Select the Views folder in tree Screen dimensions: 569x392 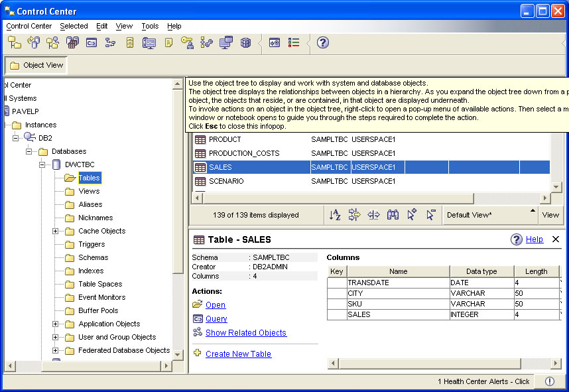(89, 191)
